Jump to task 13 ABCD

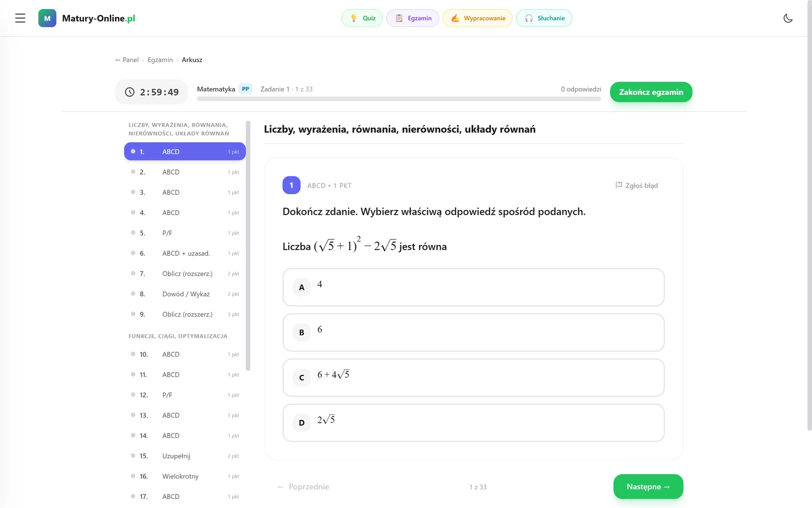click(185, 415)
